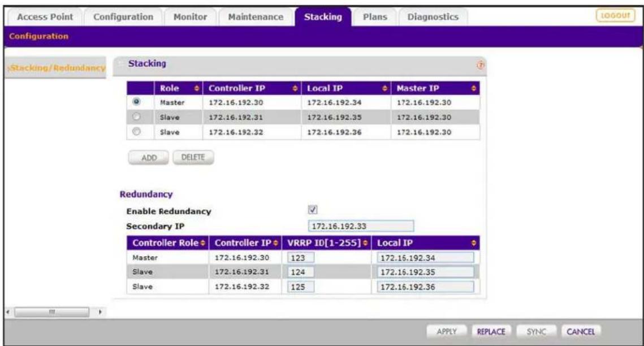Click Controller IP 172.16.192.31 in stacking table

pos(236,118)
